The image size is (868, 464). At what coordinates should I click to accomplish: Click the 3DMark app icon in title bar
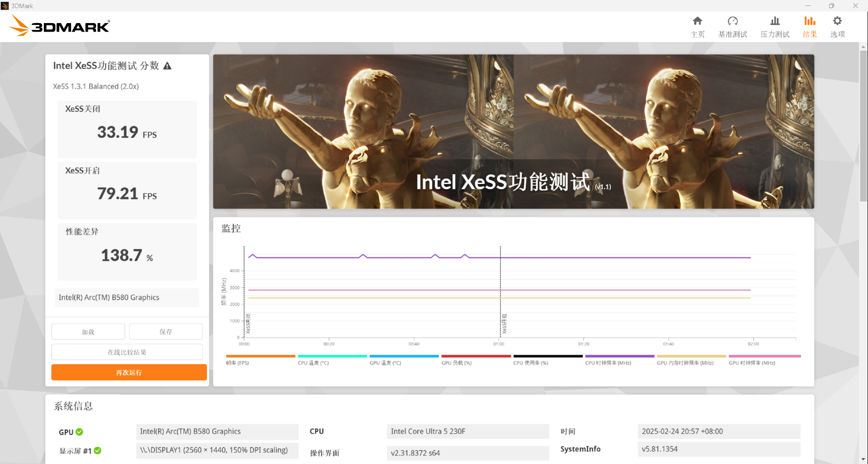(5, 6)
